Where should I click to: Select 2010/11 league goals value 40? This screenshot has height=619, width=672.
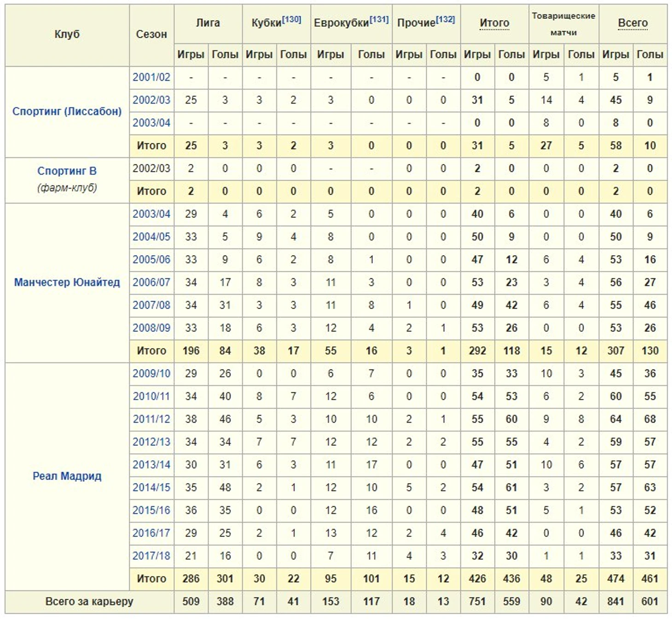click(x=225, y=397)
